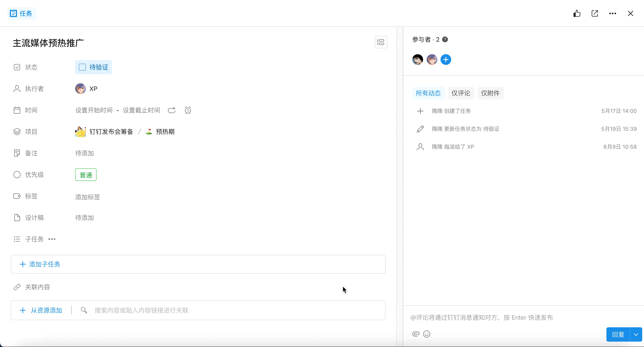
Task: Click timestamp 6月9日 10:58
Action: tap(620, 147)
